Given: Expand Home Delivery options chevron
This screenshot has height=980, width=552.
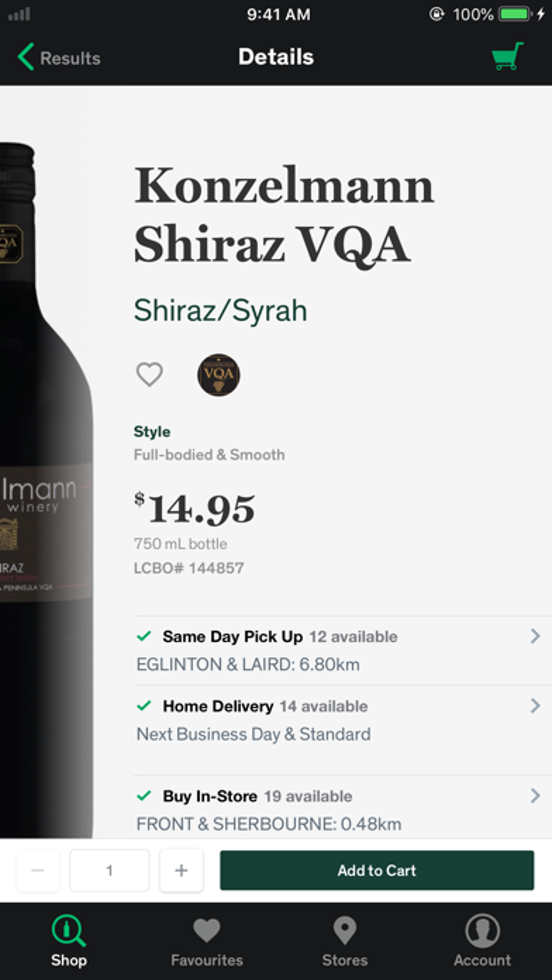Looking at the screenshot, I should pos(535,706).
